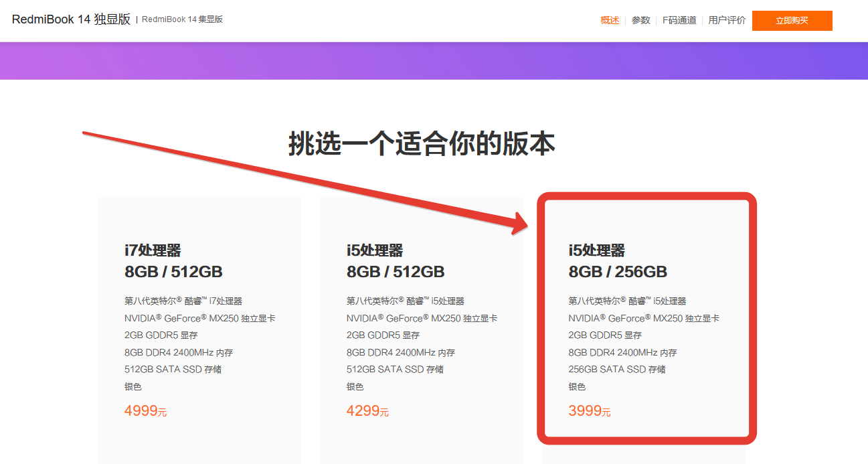
Task: Click the 4299元 price
Action: click(x=367, y=411)
